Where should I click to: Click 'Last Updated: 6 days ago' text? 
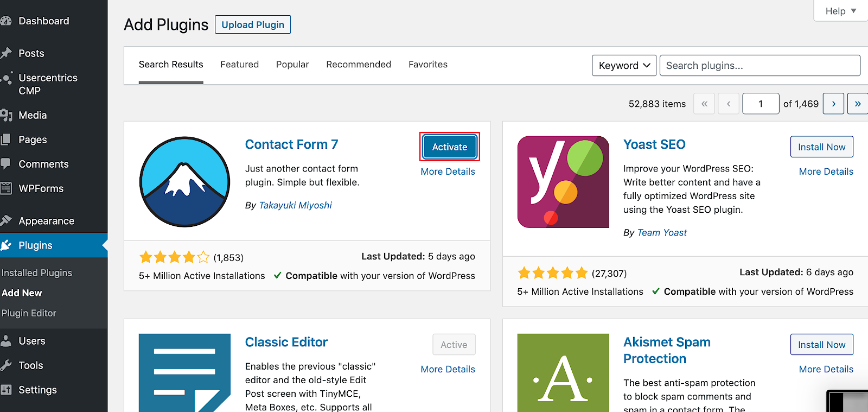(x=796, y=272)
